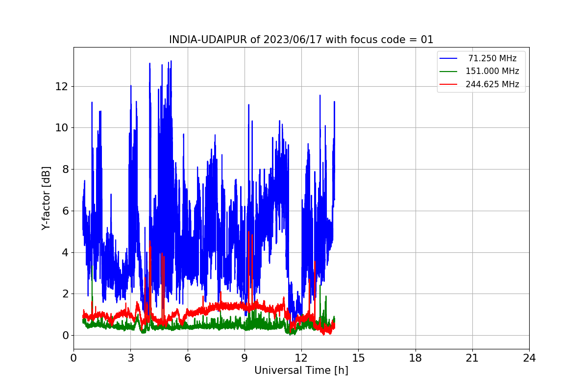Click the plot title INDIA-UDAIPUR of 2023/06/17

[x=301, y=40]
